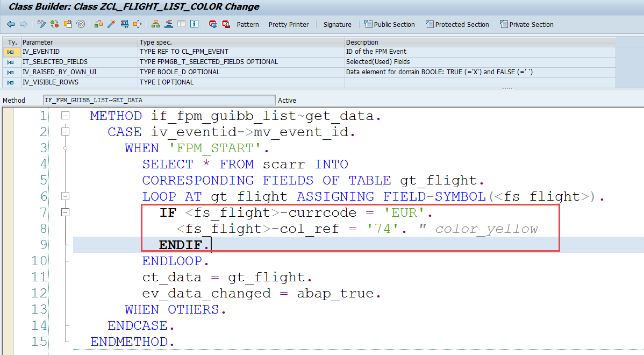Collapse the METHOD block at line 1

click(x=65, y=115)
